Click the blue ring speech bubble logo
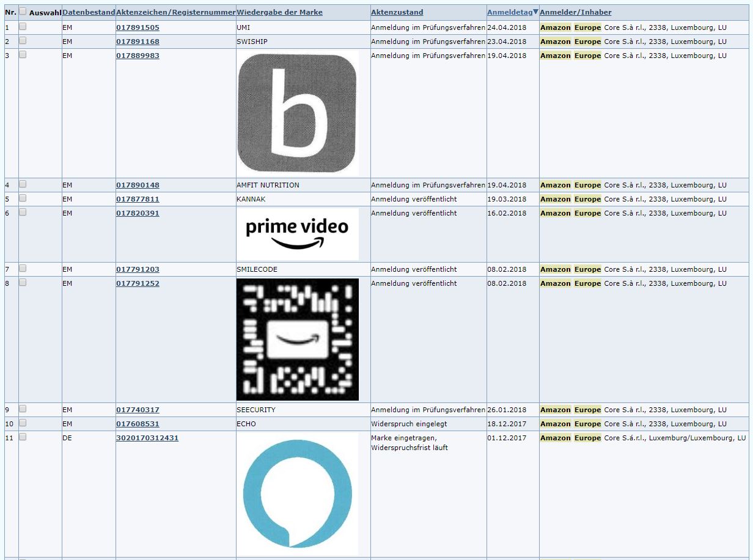This screenshot has height=560, width=753. [x=298, y=495]
